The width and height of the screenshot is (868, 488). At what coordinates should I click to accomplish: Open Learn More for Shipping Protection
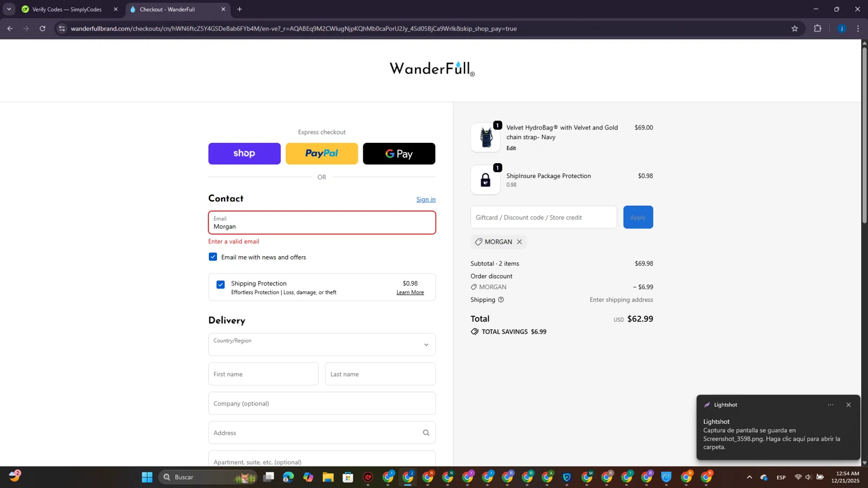pyautogui.click(x=410, y=293)
